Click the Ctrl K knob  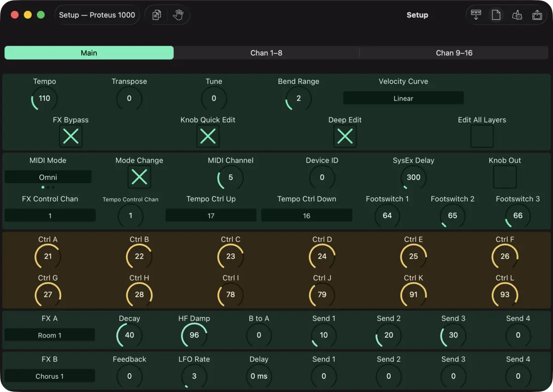tap(413, 294)
